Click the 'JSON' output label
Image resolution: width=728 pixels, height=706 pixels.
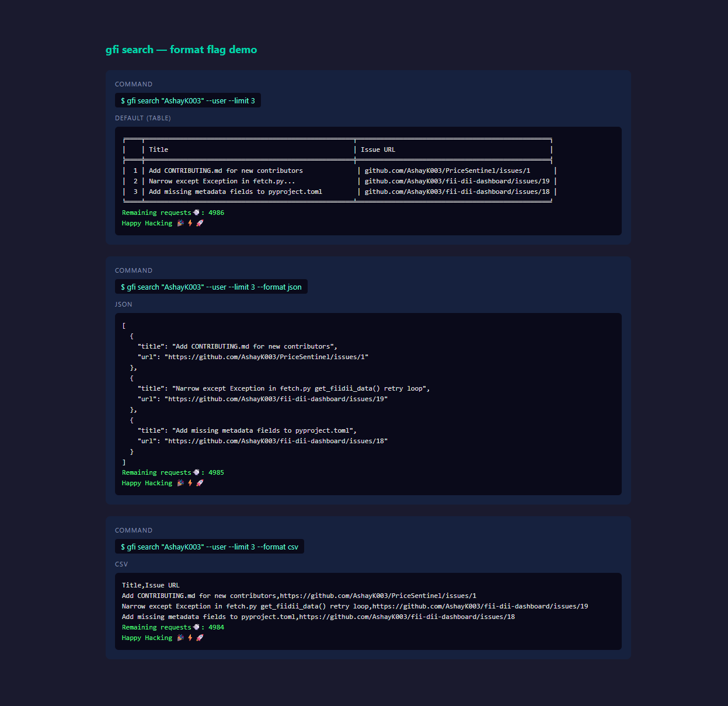124,304
